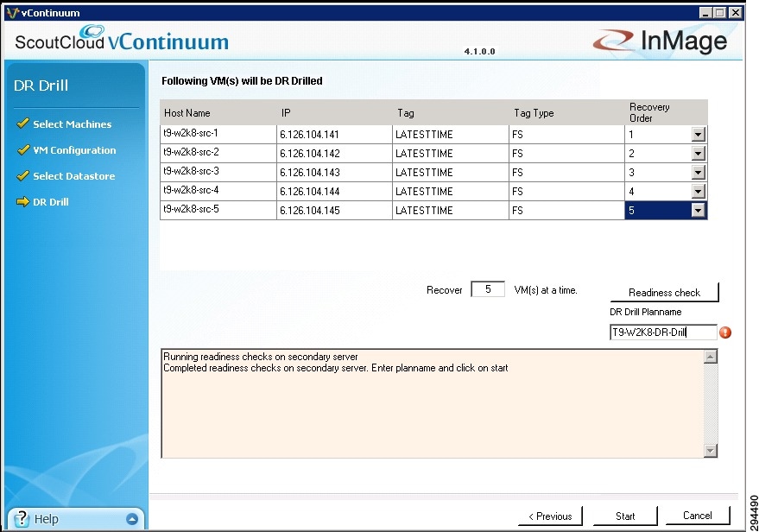The image size is (759, 532).
Task: Click the Host Name column header
Action: pos(218,112)
